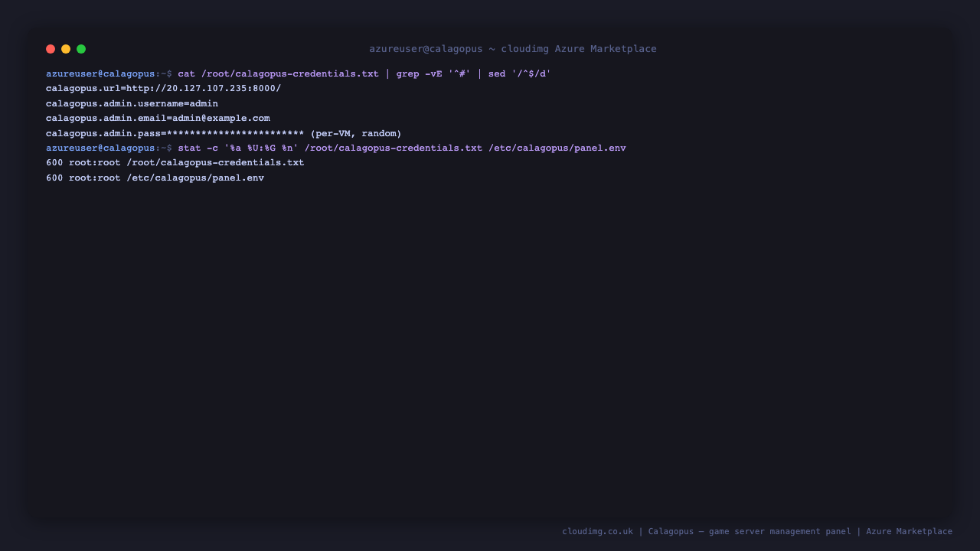This screenshot has height=551, width=980.
Task: Select the 600 root:root calagopus-credentials.txt output line
Action: point(175,162)
